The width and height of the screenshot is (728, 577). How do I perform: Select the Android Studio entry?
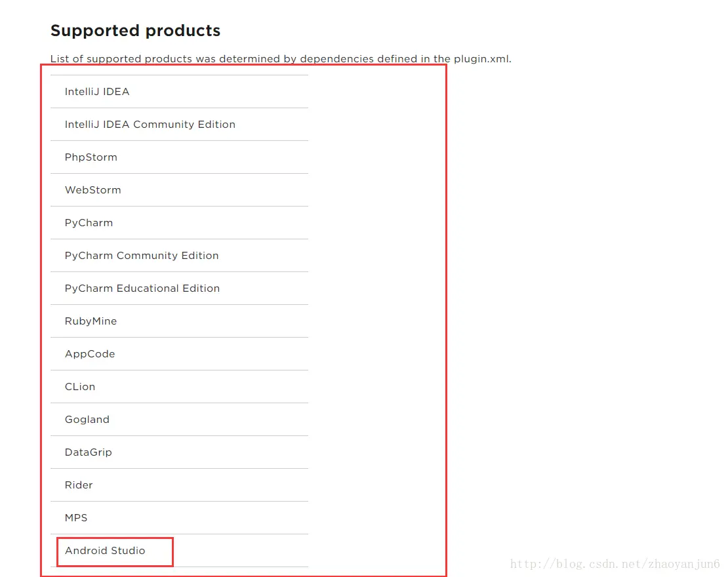(x=179, y=551)
